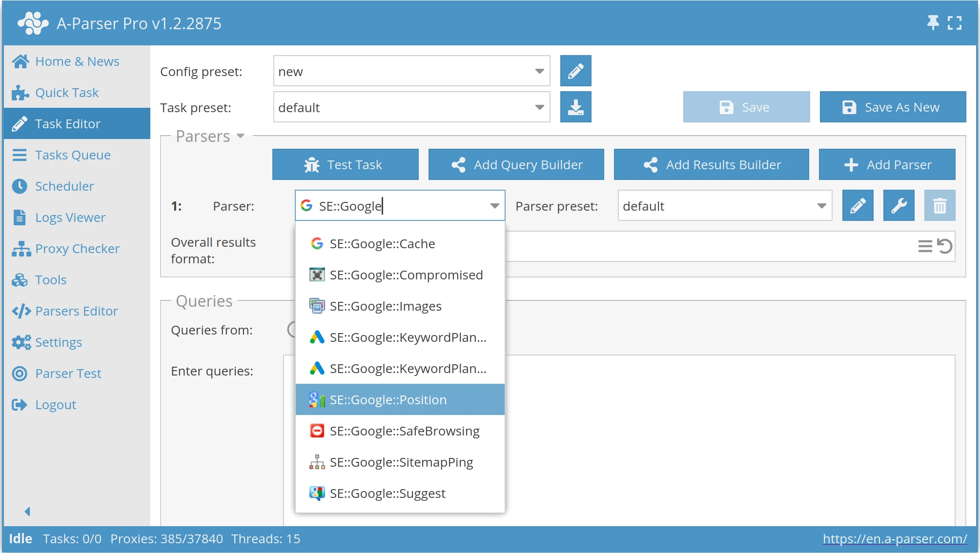The height and width of the screenshot is (553, 980).
Task: Pin the window with the pin icon
Action: tap(933, 22)
